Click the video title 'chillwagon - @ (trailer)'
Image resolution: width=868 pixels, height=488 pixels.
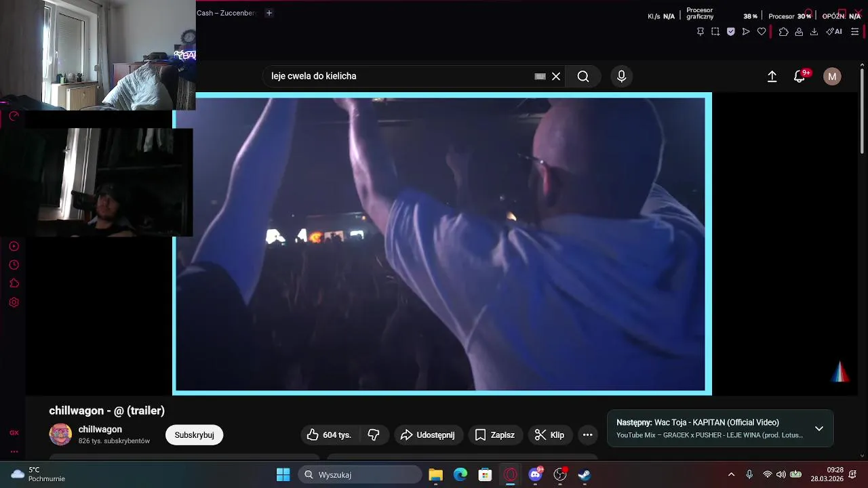[107, 410]
